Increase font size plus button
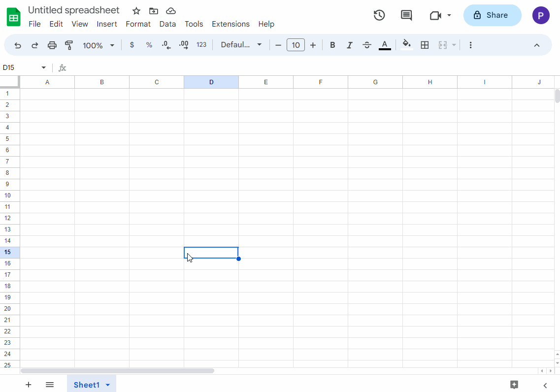 (313, 45)
